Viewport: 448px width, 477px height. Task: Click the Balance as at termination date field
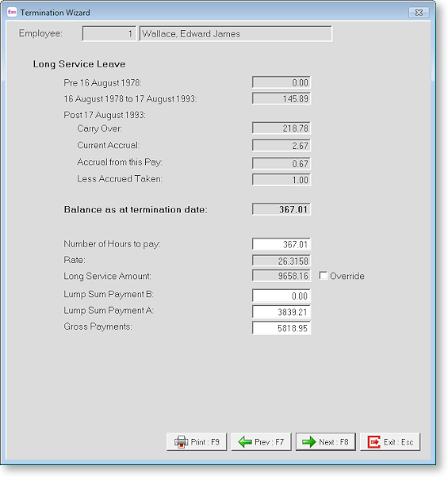coord(281,209)
